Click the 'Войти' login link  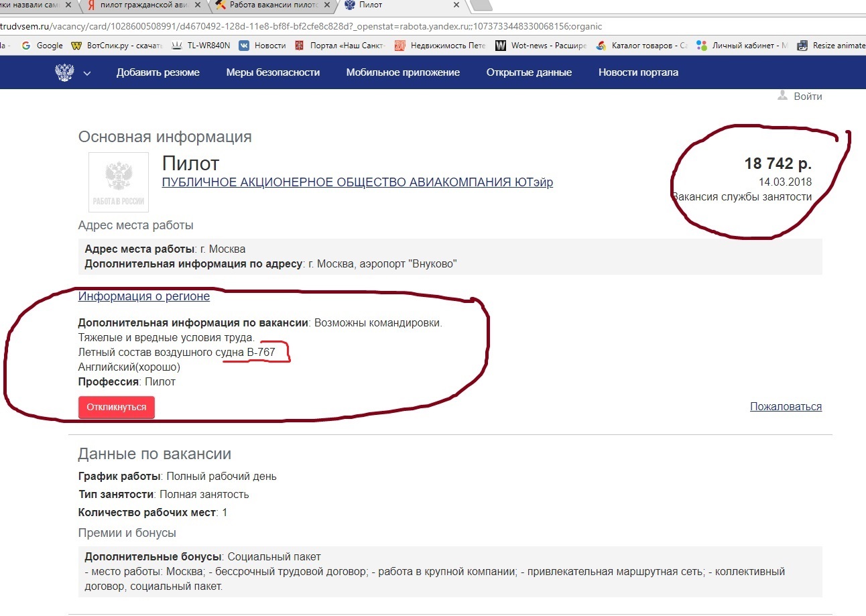(808, 97)
